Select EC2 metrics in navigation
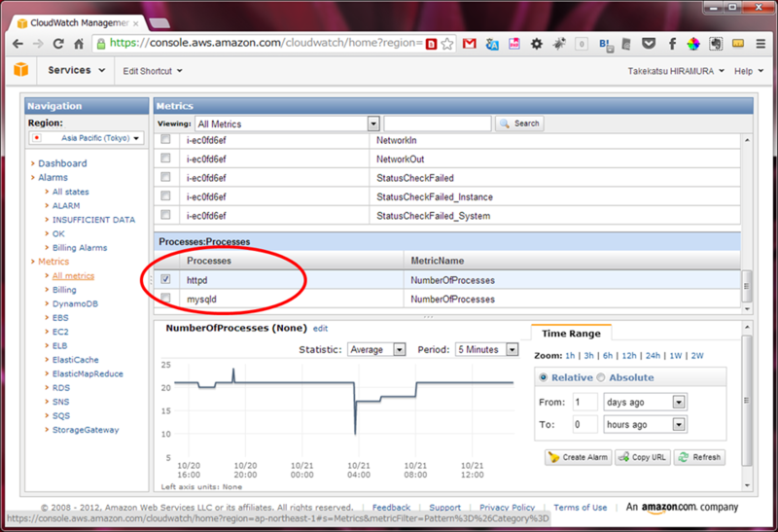The height and width of the screenshot is (532, 778). click(x=60, y=332)
